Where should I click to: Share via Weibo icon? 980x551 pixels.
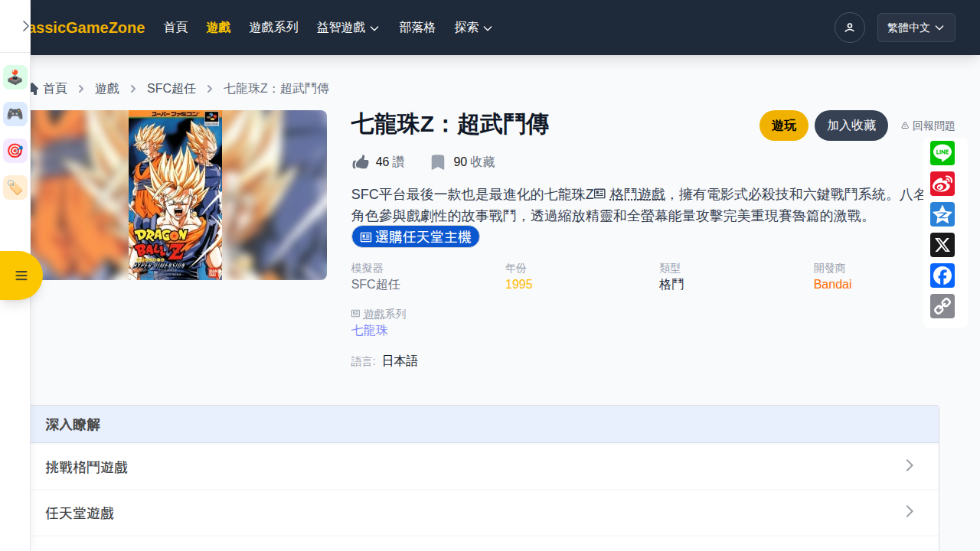[x=942, y=184]
